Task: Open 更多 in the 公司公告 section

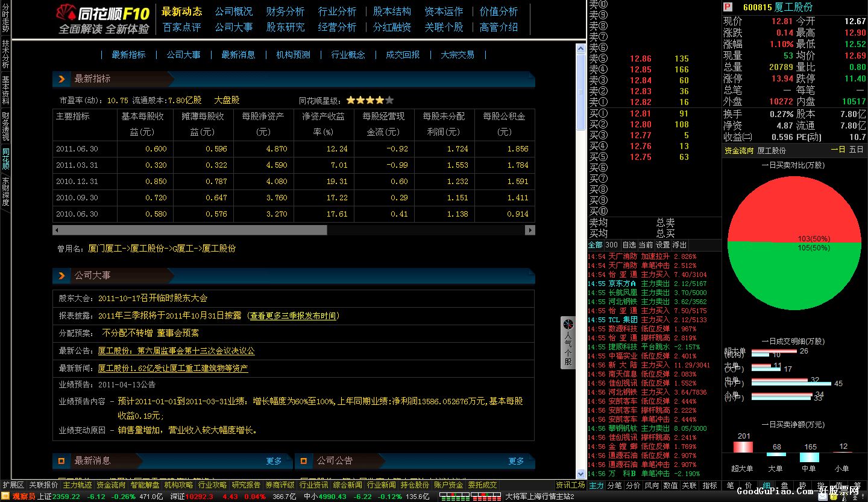Action: (x=517, y=461)
